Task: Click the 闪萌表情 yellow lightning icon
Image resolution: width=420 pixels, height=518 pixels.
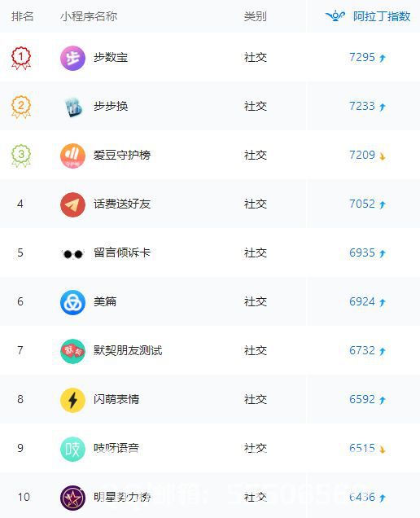Action: tap(72, 400)
